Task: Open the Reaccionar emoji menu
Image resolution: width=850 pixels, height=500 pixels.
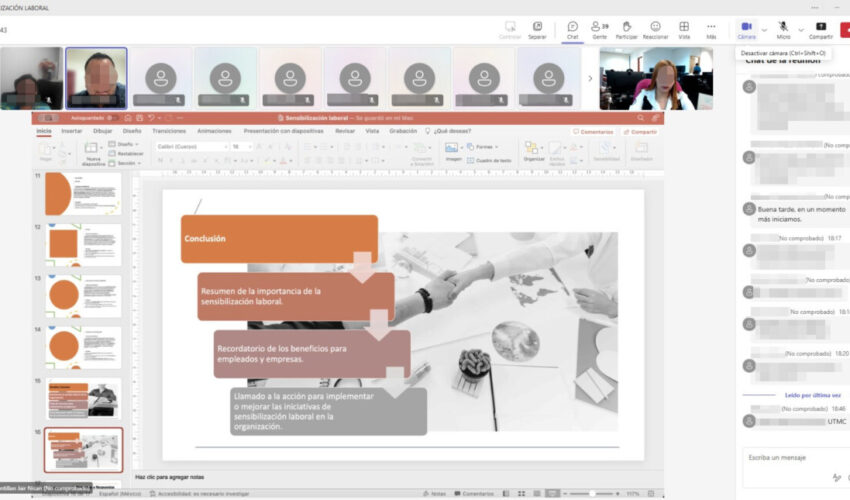Action: tap(655, 30)
